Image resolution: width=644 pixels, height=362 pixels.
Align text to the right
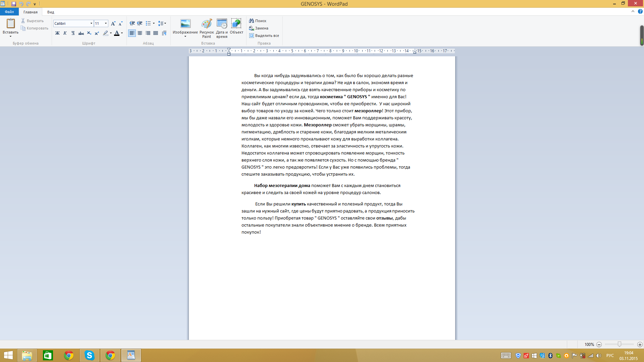coord(148,33)
